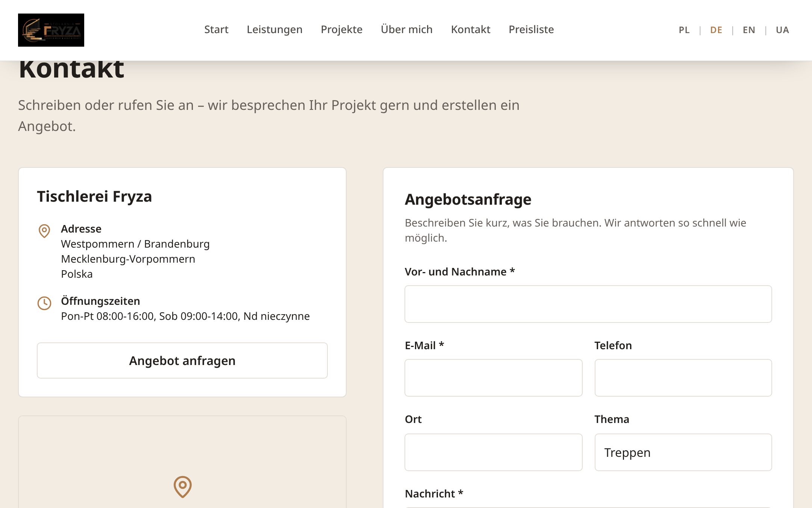This screenshot has width=812, height=508.
Task: Select the DE language option
Action: 716,30
